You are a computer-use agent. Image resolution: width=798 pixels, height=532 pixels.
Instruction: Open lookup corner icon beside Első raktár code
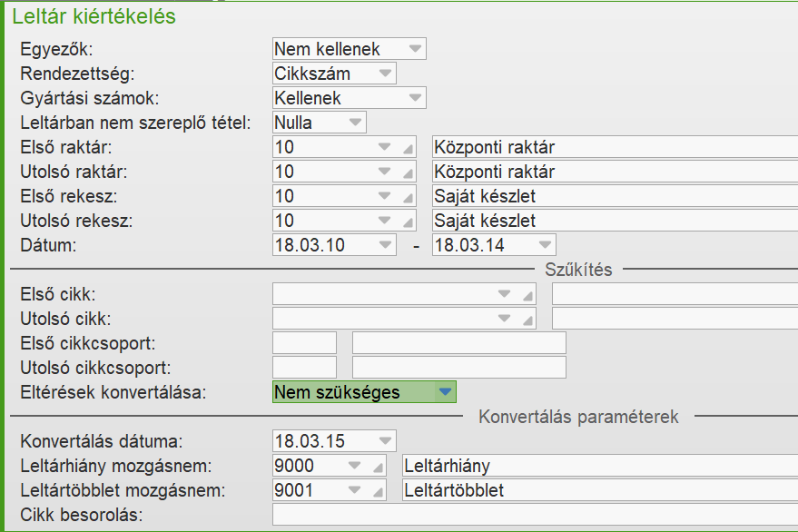pyautogui.click(x=408, y=149)
